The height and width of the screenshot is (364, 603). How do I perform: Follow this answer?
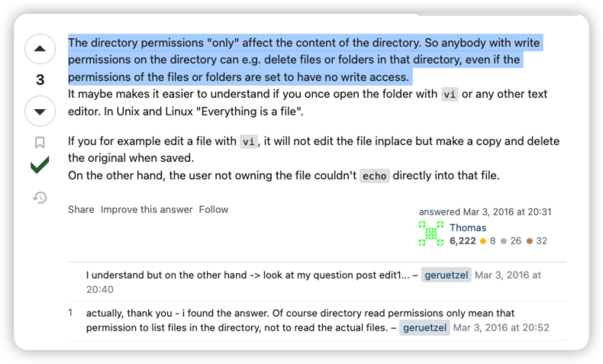[x=214, y=209]
